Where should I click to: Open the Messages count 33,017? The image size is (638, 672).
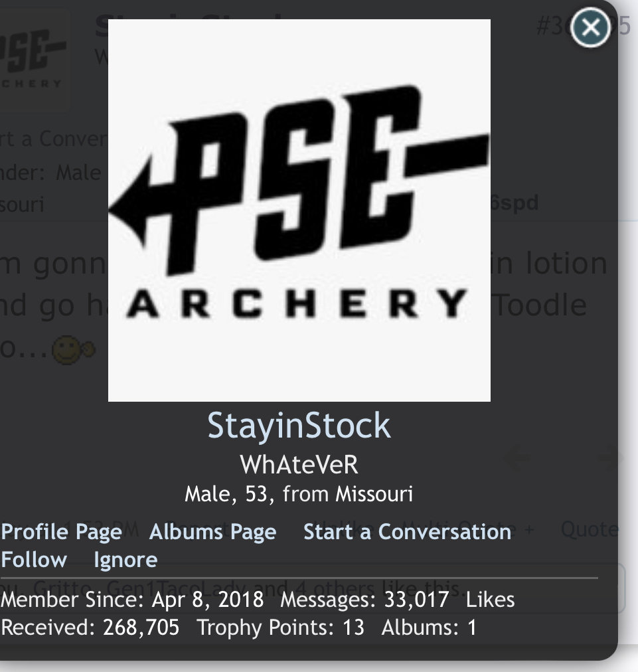[x=416, y=599]
